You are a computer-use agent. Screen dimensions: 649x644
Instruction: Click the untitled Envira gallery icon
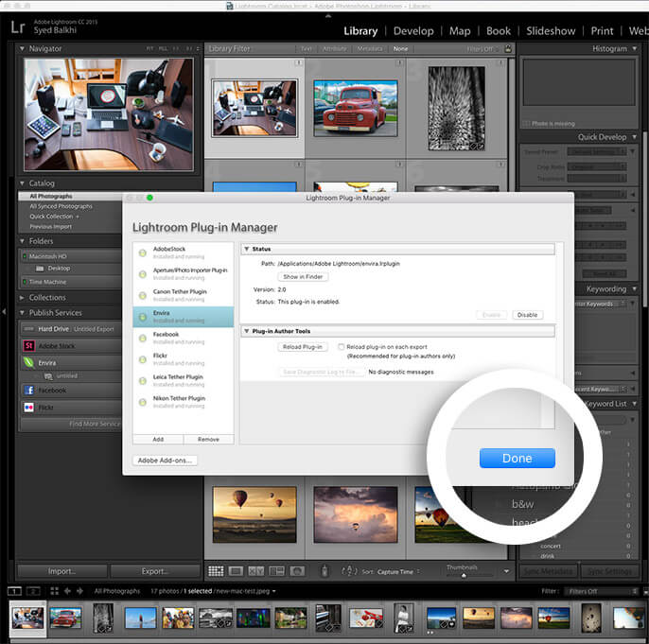pos(48,376)
